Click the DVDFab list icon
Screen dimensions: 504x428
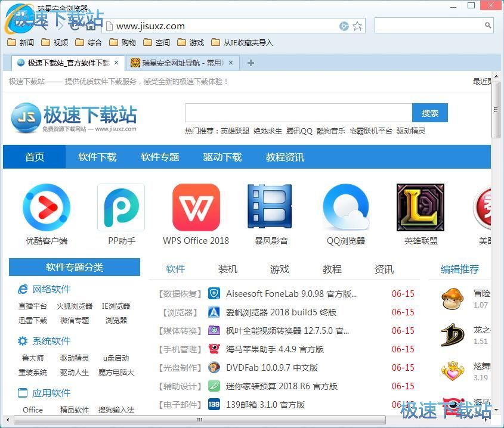214,367
